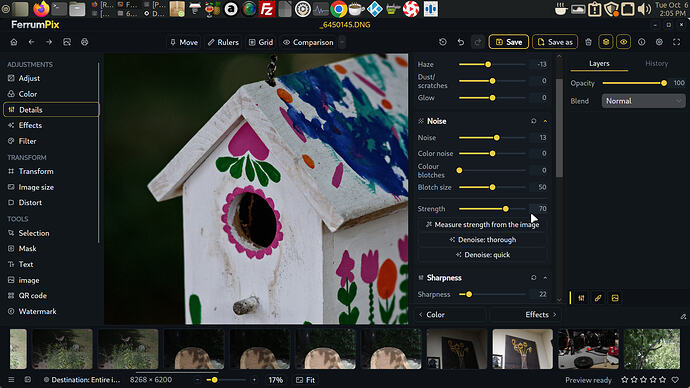
Task: Toggle the preview eye icon
Action: pos(624,42)
